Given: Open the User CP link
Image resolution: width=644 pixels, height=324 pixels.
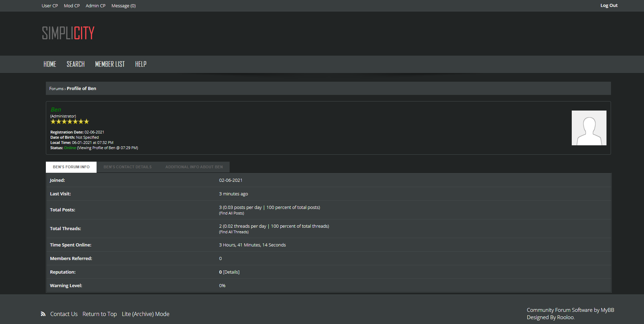Looking at the screenshot, I should click(50, 6).
